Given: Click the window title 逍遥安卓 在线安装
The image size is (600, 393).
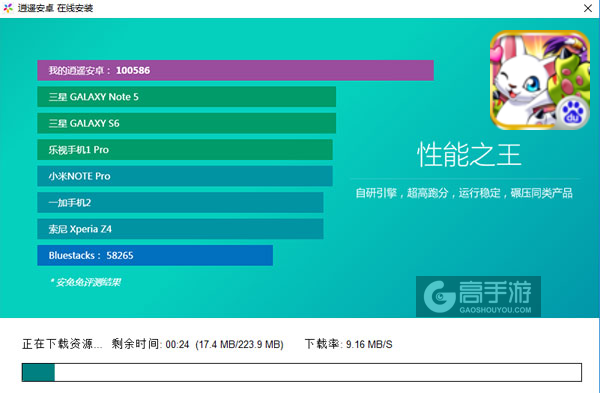Looking at the screenshot, I should pos(55,8).
